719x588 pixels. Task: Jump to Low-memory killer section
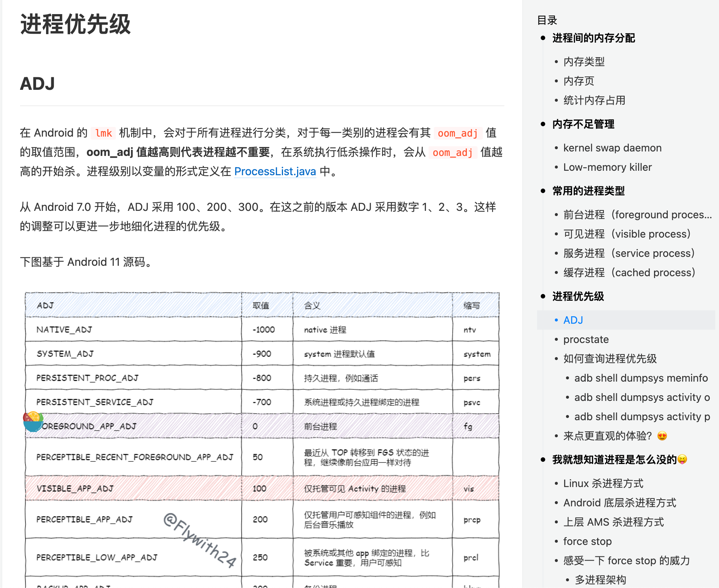[607, 167]
